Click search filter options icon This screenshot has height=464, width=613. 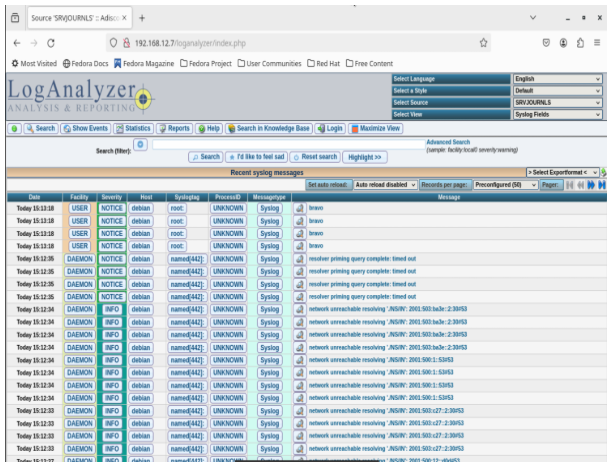(x=140, y=144)
